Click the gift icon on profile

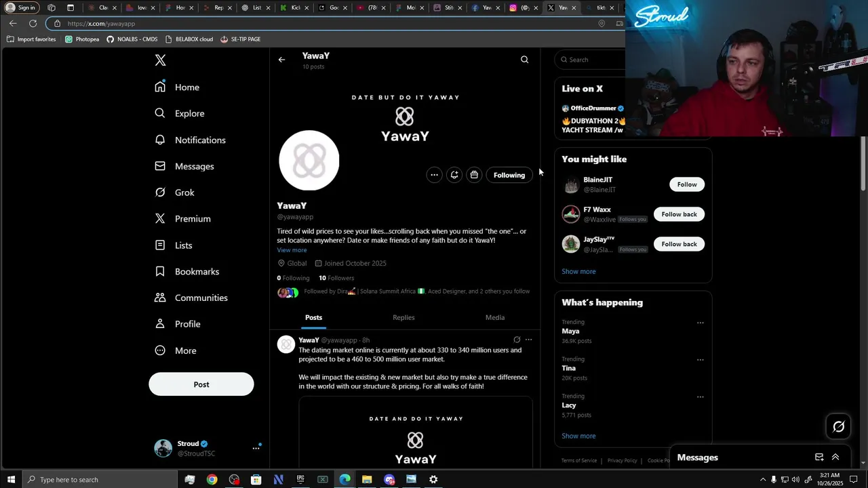[474, 175]
